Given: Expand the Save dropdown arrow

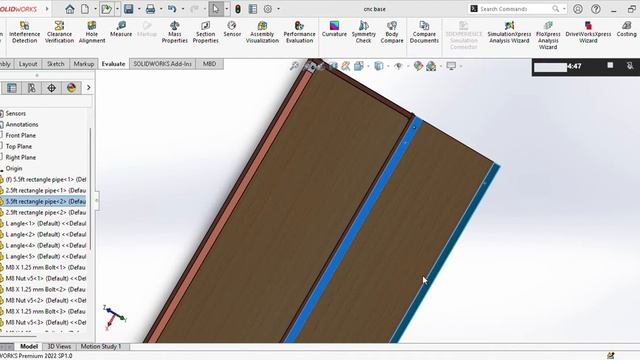Looking at the screenshot, I should (x=139, y=9).
